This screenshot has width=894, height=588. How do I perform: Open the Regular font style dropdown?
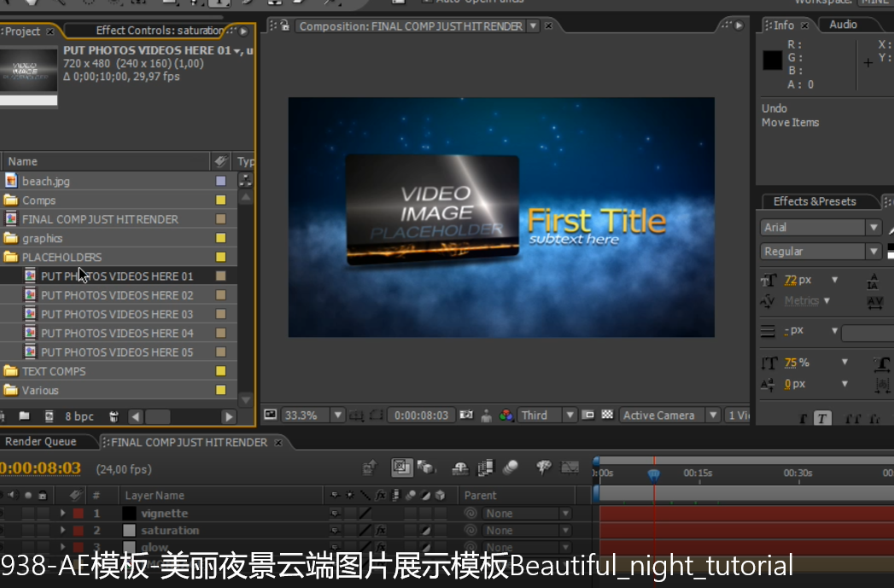pyautogui.click(x=874, y=251)
